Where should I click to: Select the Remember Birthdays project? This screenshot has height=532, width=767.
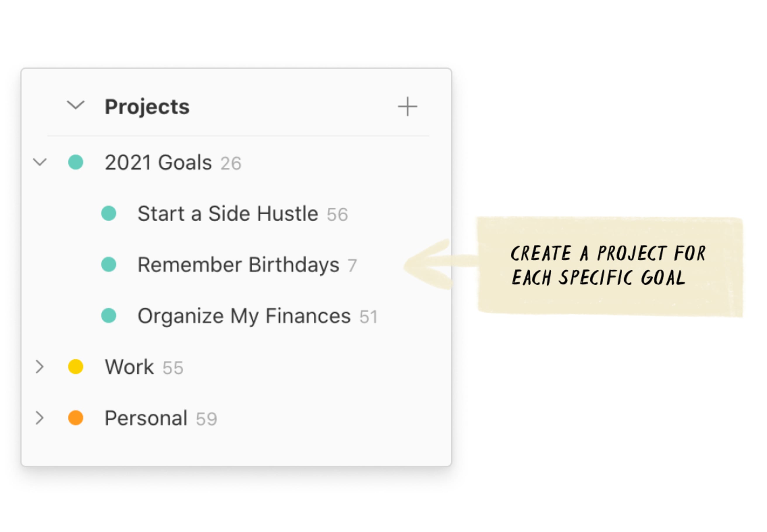pyautogui.click(x=238, y=264)
